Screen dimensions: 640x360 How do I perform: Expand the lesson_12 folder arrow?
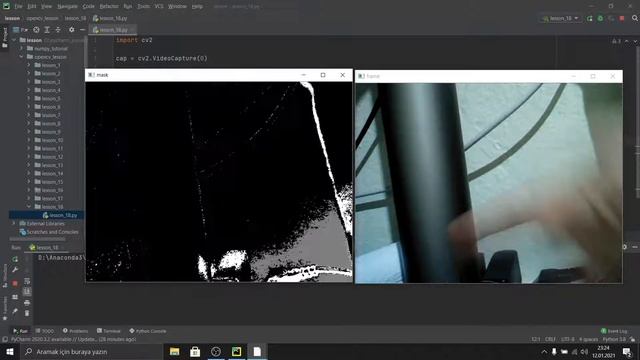(29, 157)
